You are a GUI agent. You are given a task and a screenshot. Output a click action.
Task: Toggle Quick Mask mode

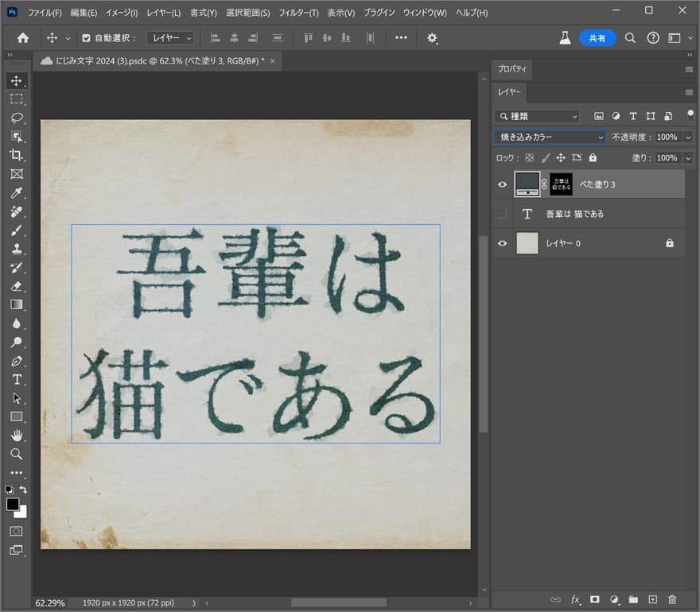(17, 531)
